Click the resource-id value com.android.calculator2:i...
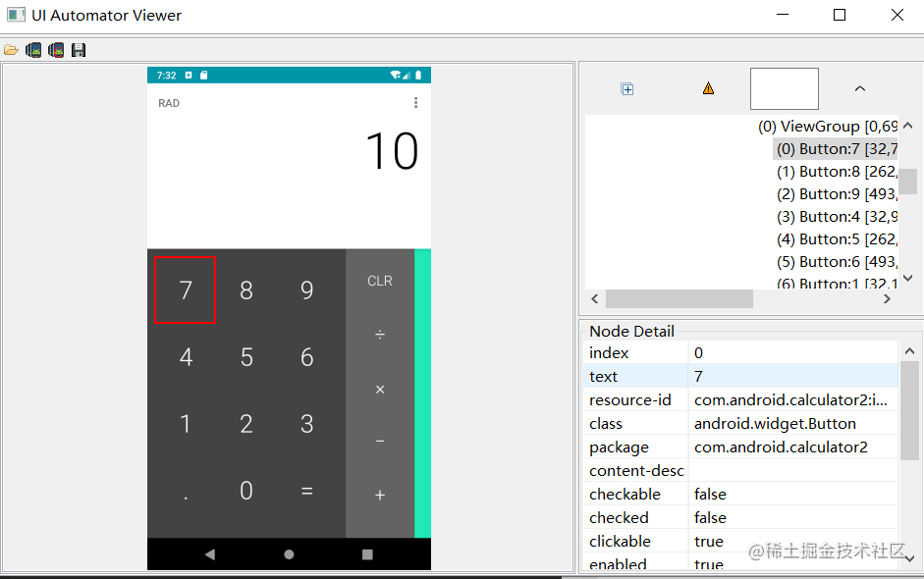 point(790,400)
